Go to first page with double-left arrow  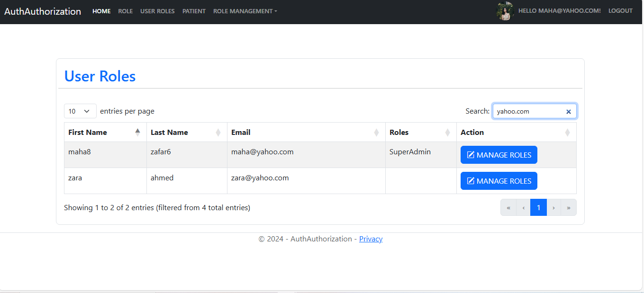pyautogui.click(x=508, y=207)
